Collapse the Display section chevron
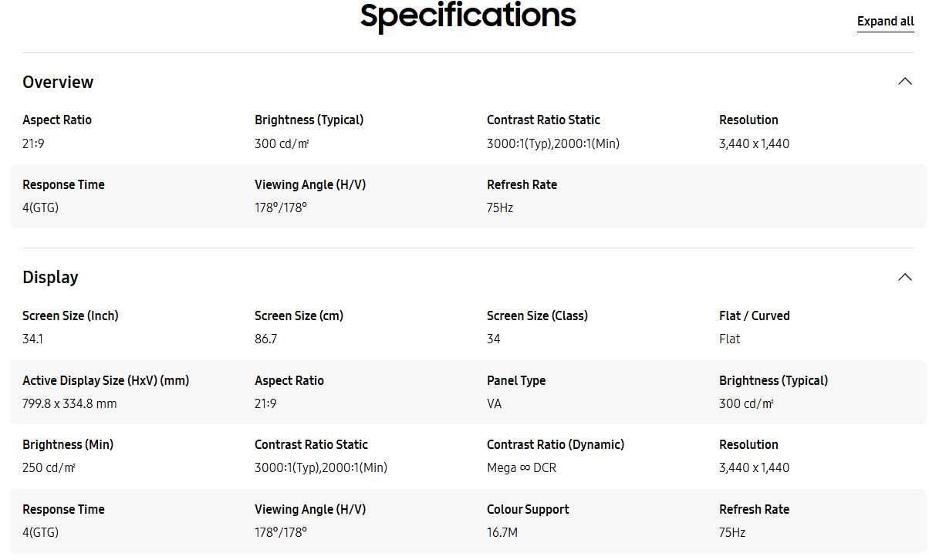The width and height of the screenshot is (929, 560). point(905,277)
